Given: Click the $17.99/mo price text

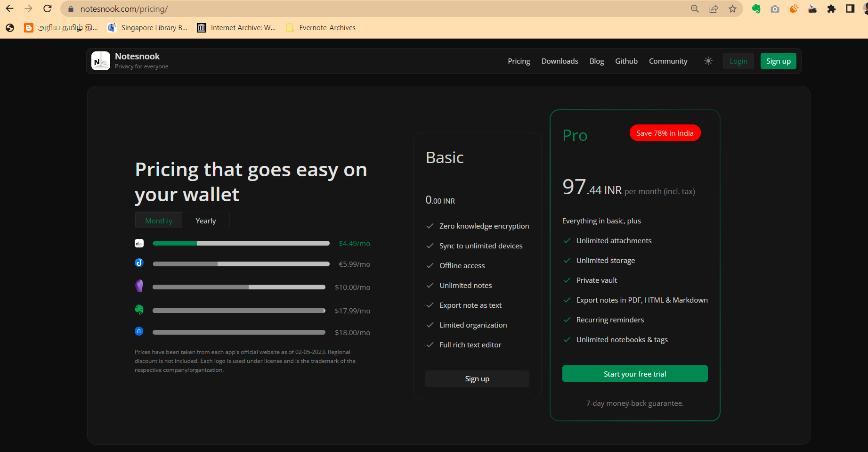Looking at the screenshot, I should tap(352, 311).
